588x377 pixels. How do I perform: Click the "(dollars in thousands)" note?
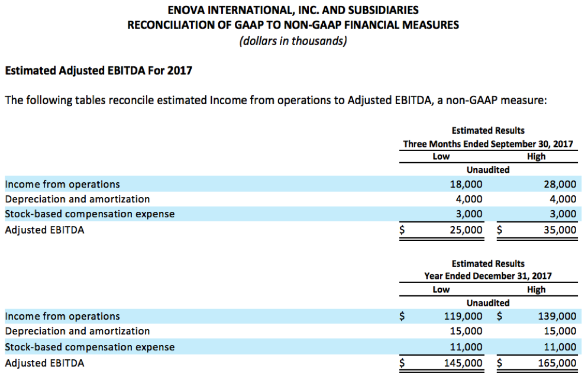pyautogui.click(x=293, y=40)
